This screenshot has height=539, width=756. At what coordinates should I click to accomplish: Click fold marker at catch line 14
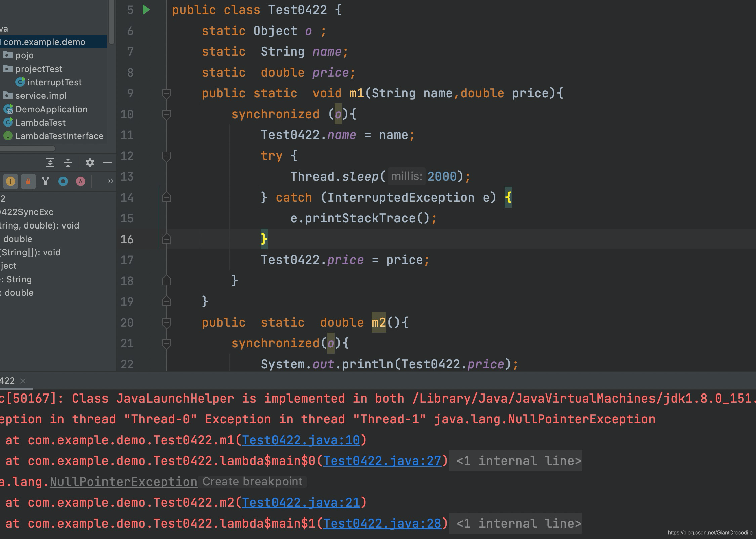click(x=167, y=197)
